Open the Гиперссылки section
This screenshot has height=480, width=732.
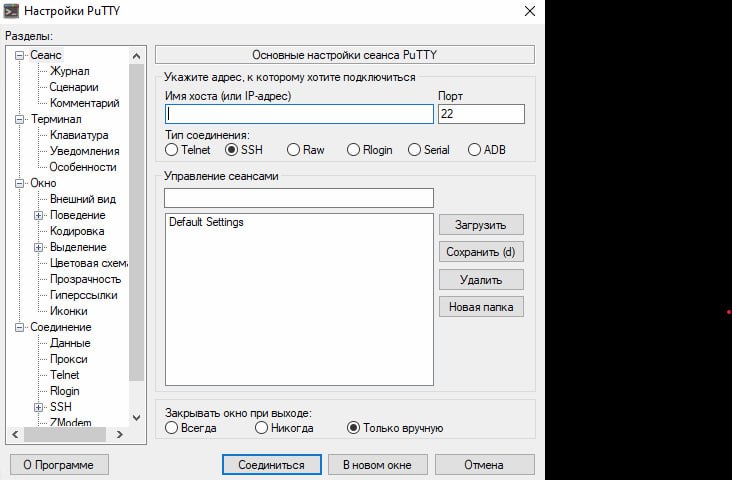(84, 295)
